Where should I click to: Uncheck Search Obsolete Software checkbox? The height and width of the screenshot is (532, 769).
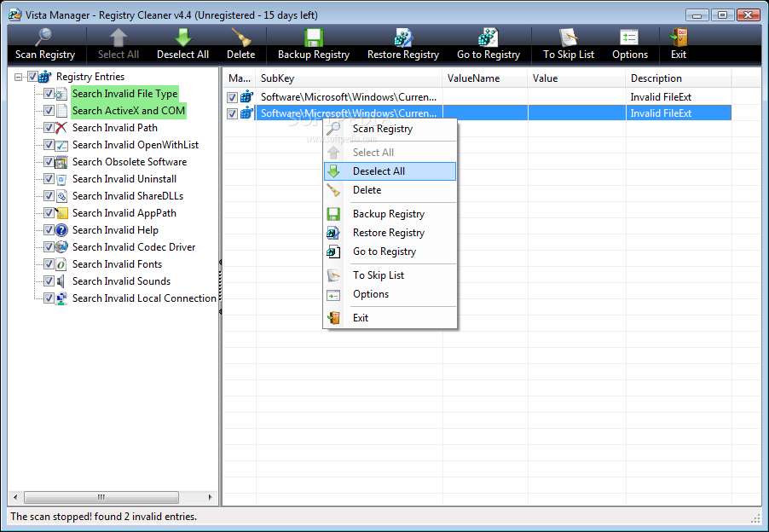click(49, 162)
